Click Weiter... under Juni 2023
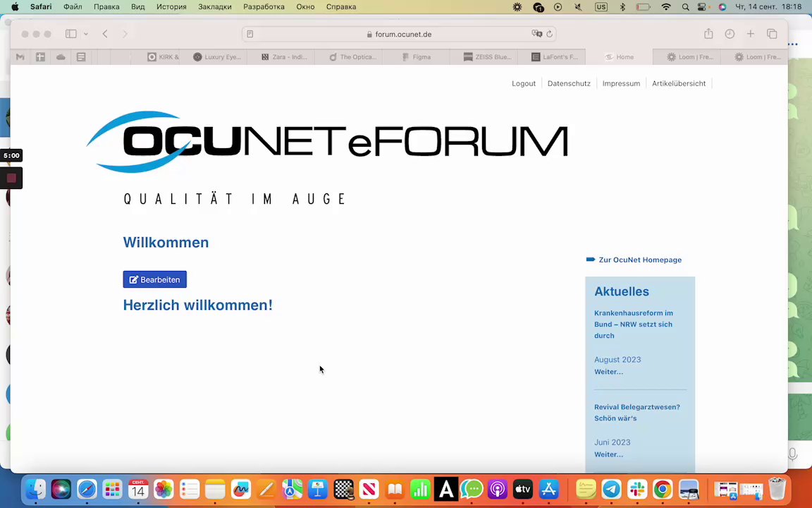This screenshot has height=508, width=812. [608, 454]
